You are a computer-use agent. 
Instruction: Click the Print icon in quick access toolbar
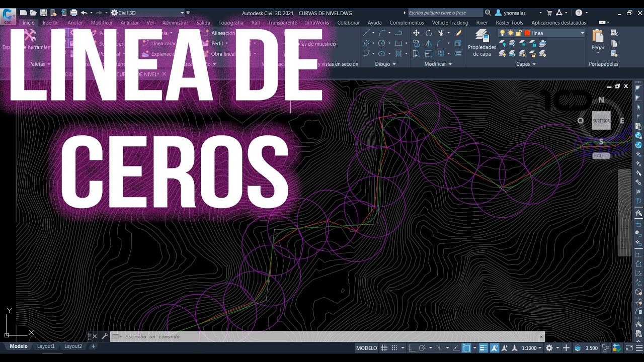(x=74, y=13)
